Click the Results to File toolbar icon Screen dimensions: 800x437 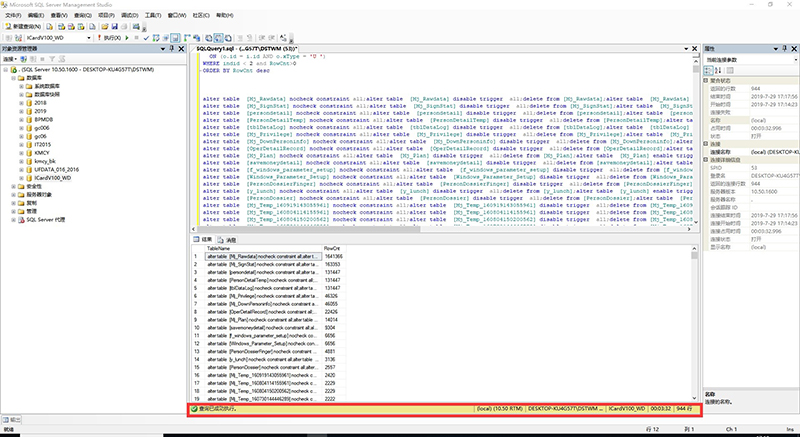pyautogui.click(x=228, y=38)
